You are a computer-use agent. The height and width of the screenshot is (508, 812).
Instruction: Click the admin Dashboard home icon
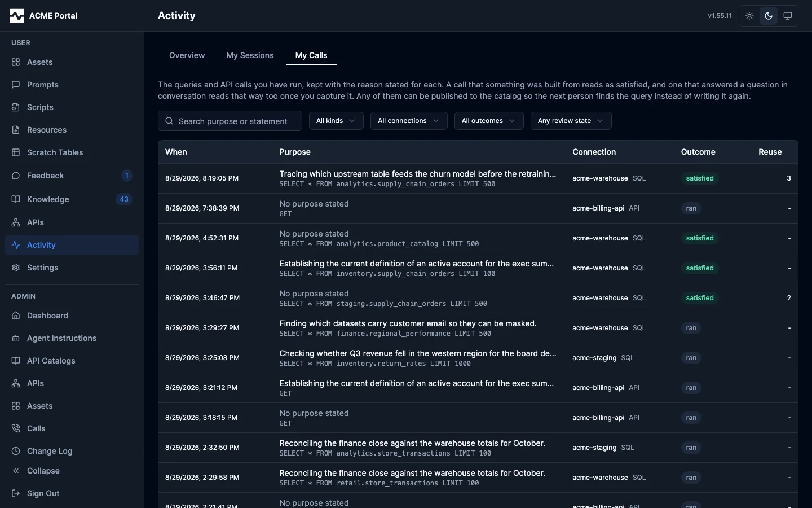click(16, 316)
